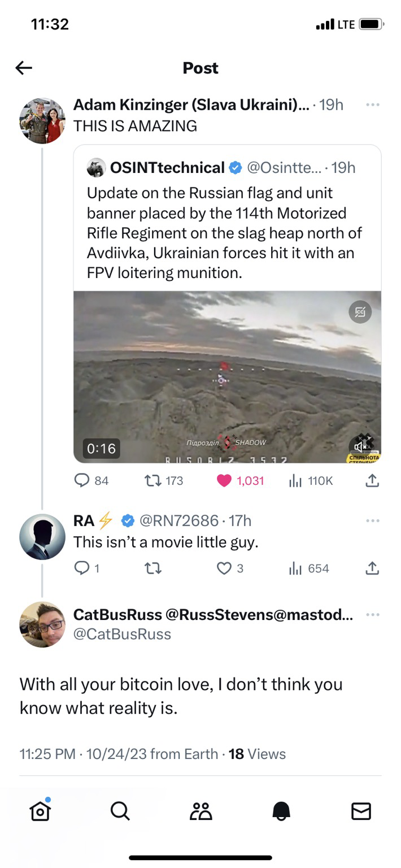
Task: Unmute the embedded video sound
Action: click(360, 447)
